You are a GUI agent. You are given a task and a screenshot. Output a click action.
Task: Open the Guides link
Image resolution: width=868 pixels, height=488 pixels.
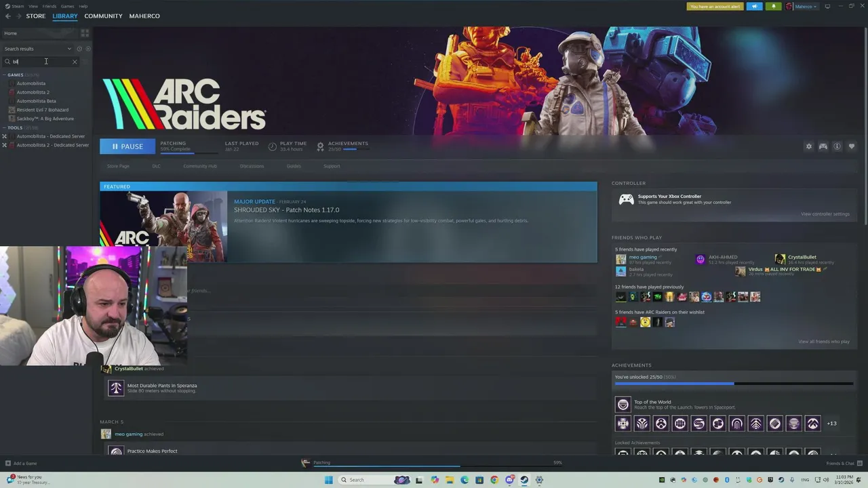tap(294, 166)
